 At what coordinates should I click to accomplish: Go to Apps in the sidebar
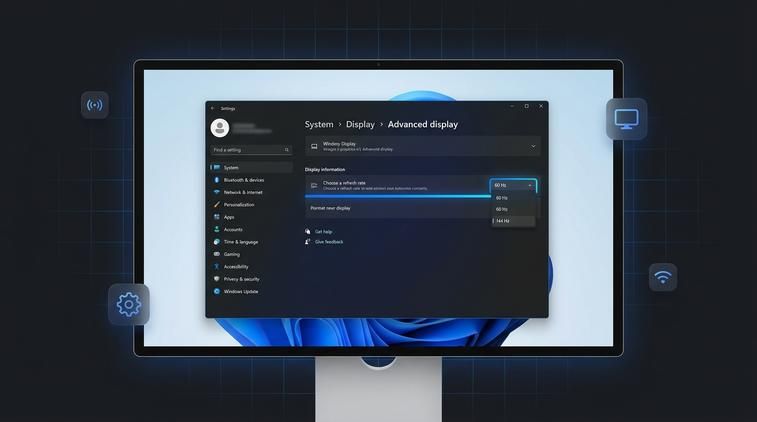[229, 217]
